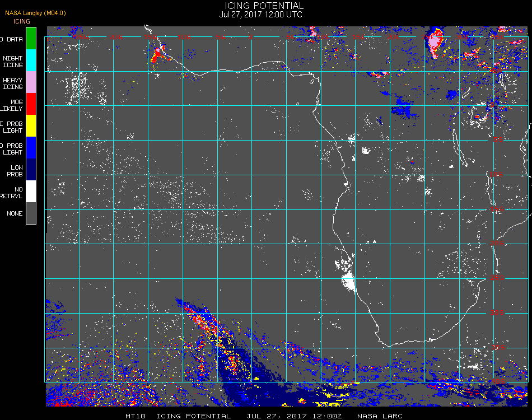Click the 25S latitude label
Screen dimensions: 532x420
[x=497, y=278]
